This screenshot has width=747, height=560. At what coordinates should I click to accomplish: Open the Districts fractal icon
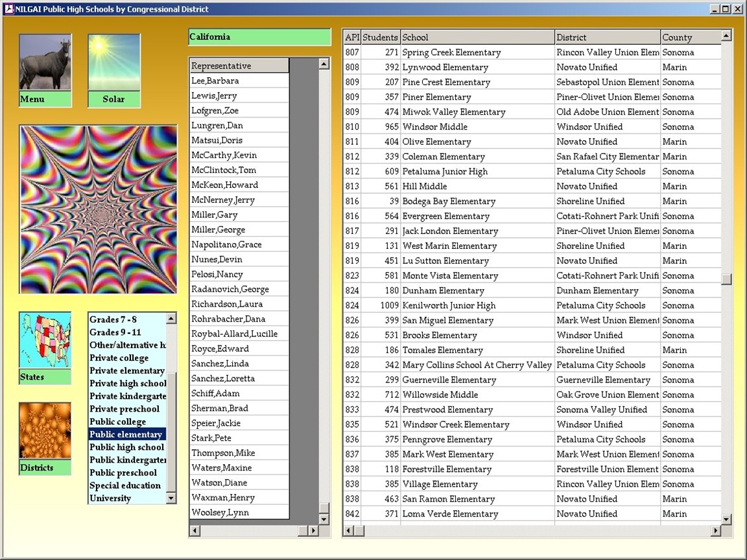45,430
